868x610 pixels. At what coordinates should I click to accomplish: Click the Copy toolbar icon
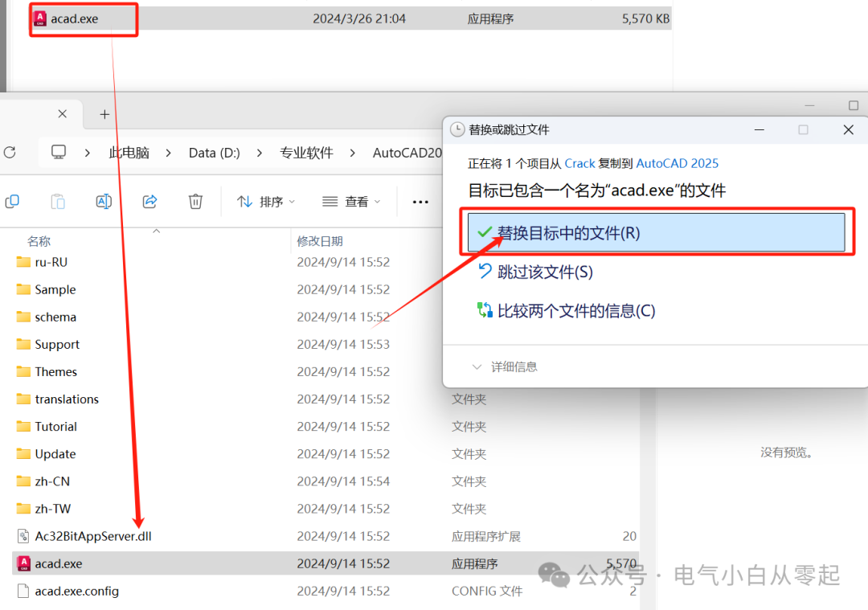pyautogui.click(x=12, y=202)
